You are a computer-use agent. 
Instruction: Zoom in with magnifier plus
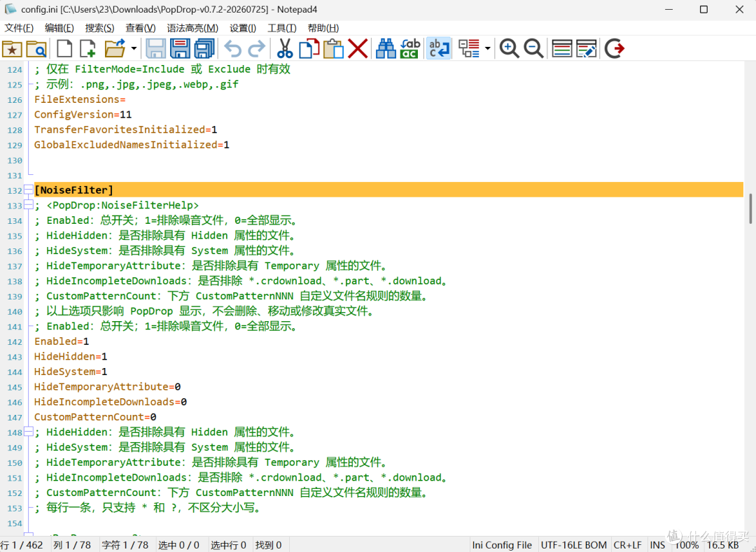pos(509,49)
